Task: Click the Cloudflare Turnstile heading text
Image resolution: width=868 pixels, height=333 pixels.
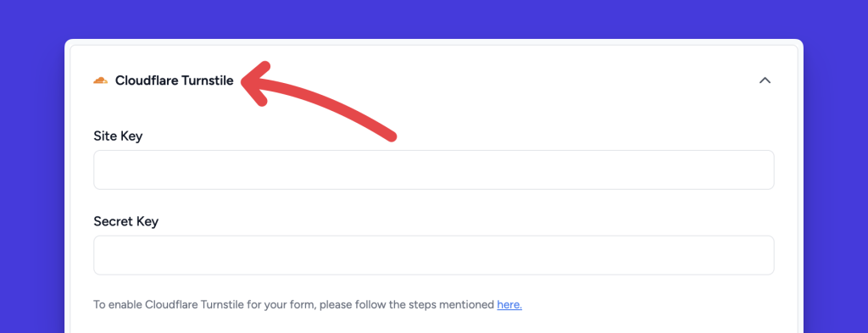Action: pos(175,80)
